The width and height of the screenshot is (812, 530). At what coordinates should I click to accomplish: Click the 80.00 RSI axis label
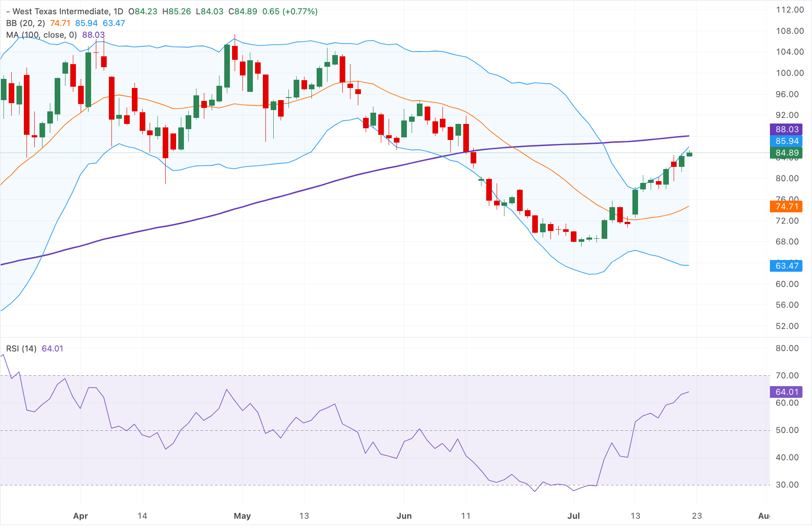787,348
